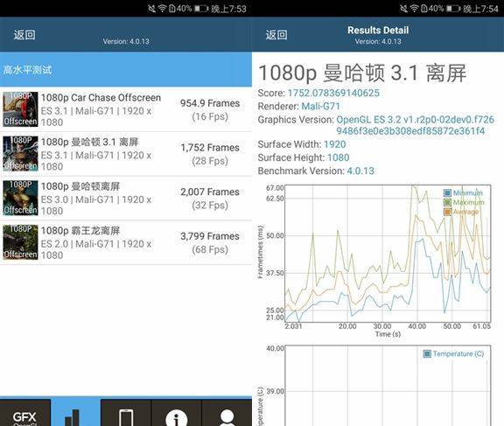
Task: Tap 曼哈顿 3.1 离屏 thumbnail
Action: [x=20, y=154]
